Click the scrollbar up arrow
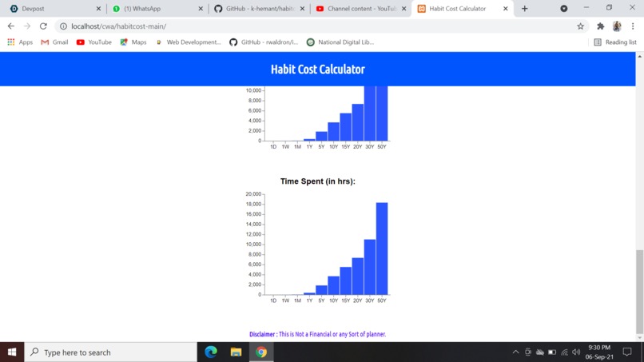The image size is (644, 362). (x=639, y=56)
